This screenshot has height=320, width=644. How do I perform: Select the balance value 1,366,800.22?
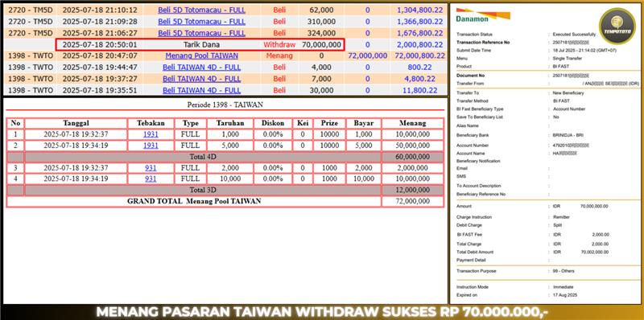[x=419, y=22]
